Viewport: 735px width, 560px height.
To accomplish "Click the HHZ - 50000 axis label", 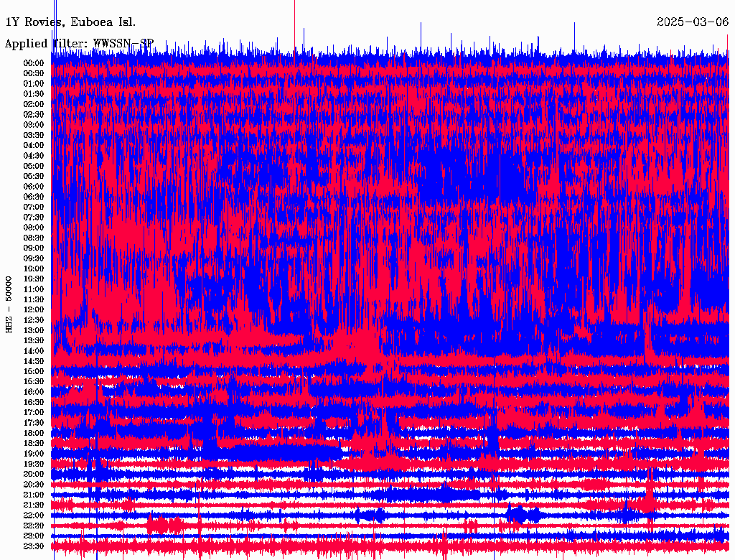I will pos(9,304).
